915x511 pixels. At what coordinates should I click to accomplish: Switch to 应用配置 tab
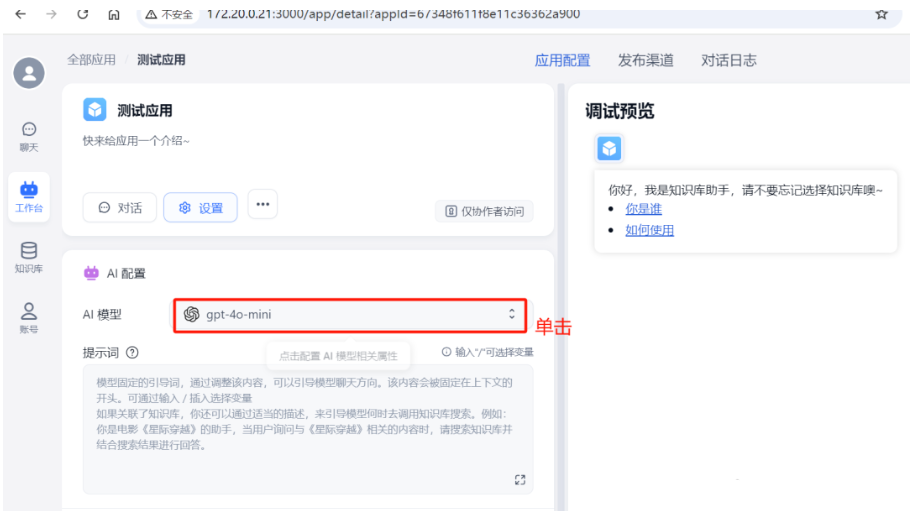coord(562,60)
